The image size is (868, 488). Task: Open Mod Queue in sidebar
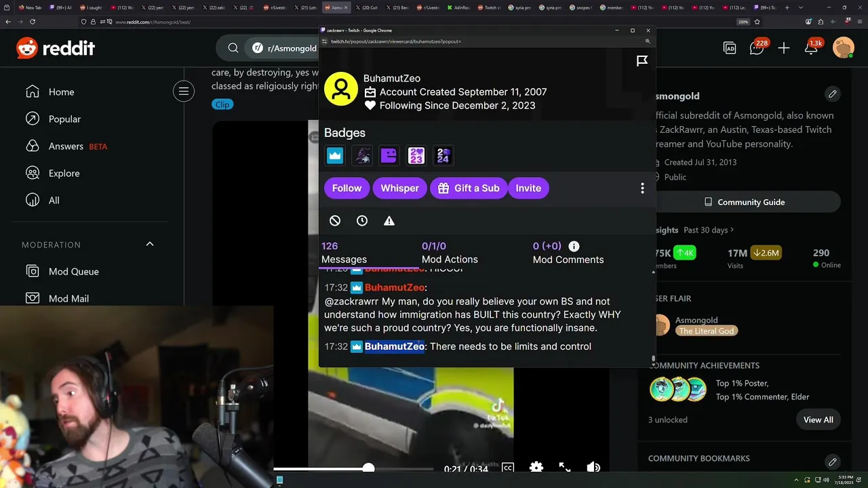(x=73, y=272)
